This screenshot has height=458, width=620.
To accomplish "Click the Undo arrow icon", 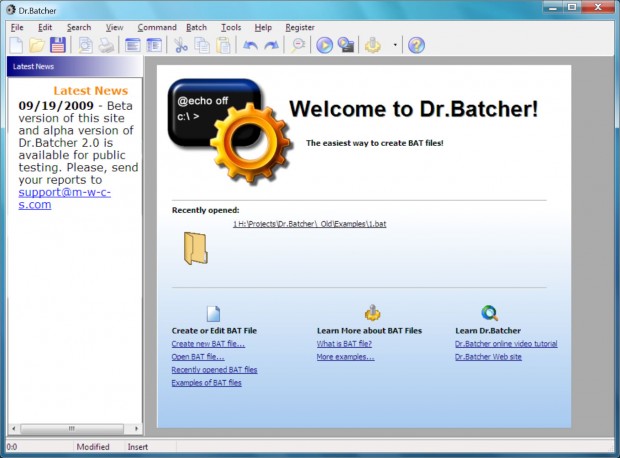I will [x=250, y=45].
